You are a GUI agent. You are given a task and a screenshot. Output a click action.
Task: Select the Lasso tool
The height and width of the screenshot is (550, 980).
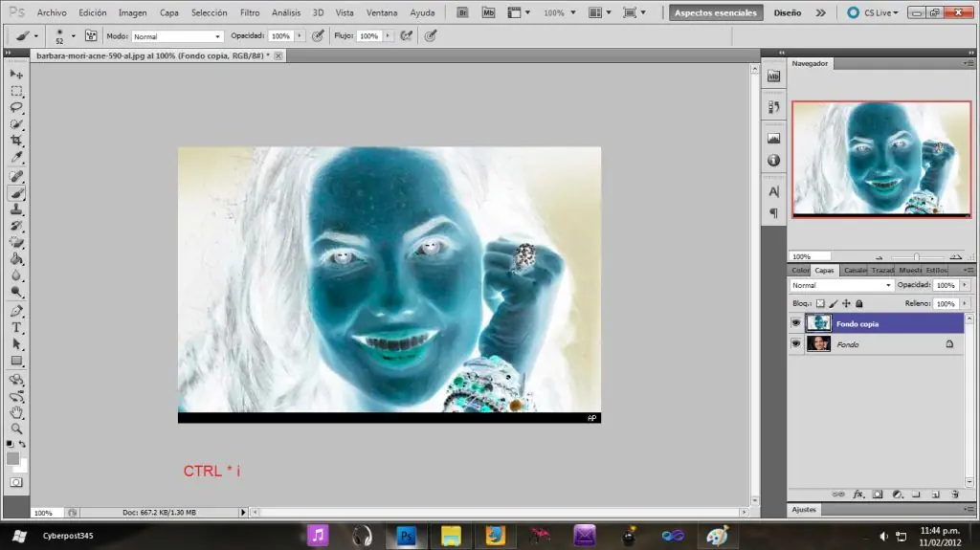[x=16, y=107]
